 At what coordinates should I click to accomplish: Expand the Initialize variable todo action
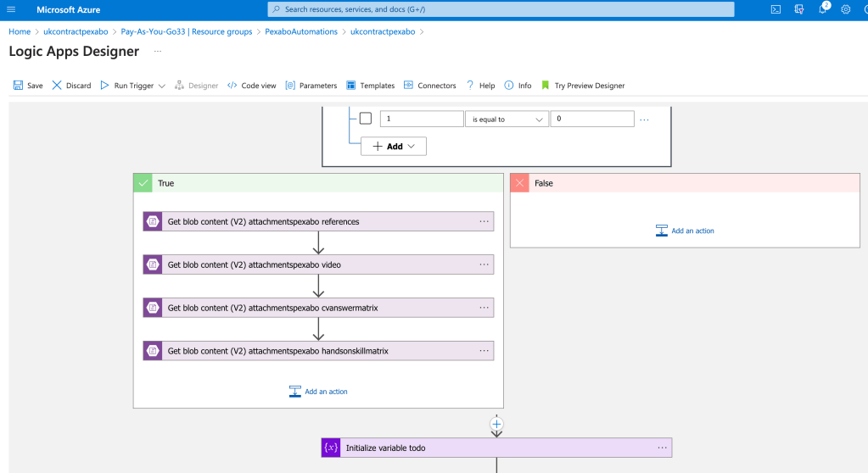(496, 448)
